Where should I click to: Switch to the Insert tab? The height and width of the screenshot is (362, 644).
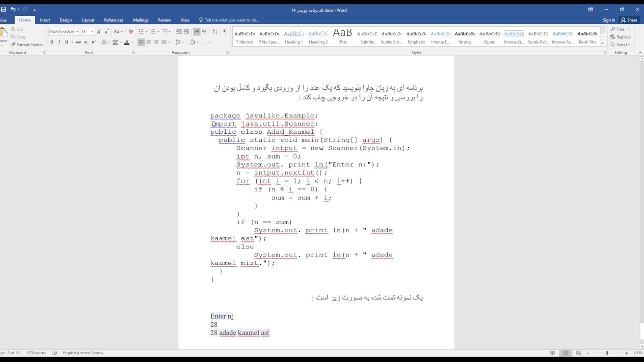45,20
